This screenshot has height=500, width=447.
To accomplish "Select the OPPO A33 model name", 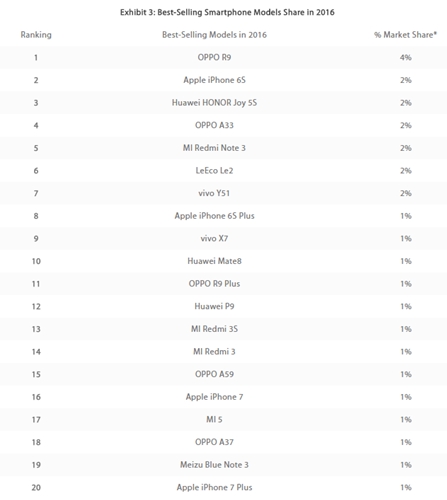I will point(214,125).
